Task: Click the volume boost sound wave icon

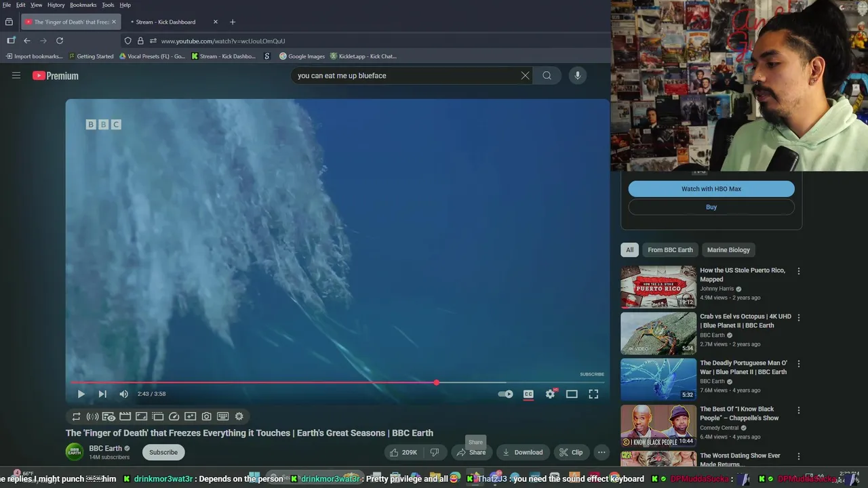Action: (x=93, y=416)
